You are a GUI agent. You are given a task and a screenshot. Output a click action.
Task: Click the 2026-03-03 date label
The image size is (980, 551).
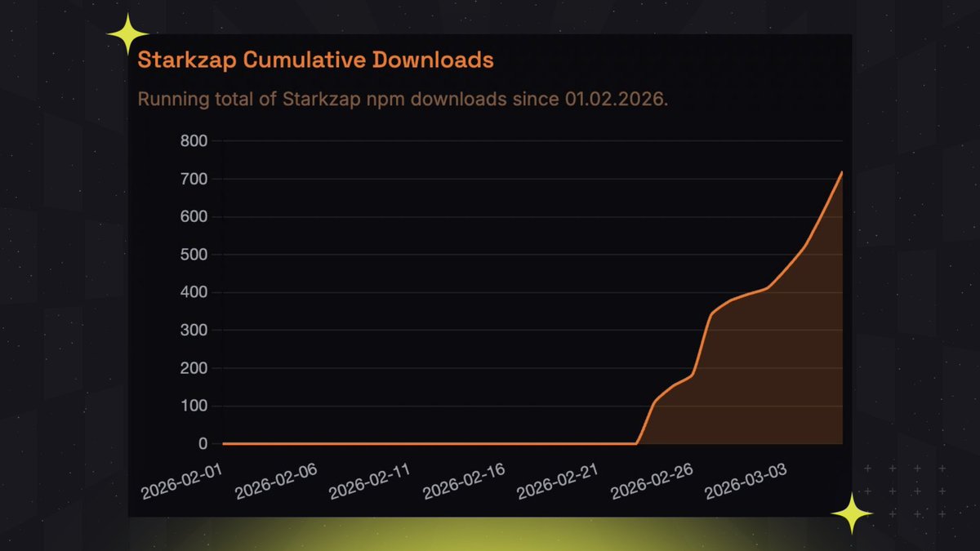(745, 480)
